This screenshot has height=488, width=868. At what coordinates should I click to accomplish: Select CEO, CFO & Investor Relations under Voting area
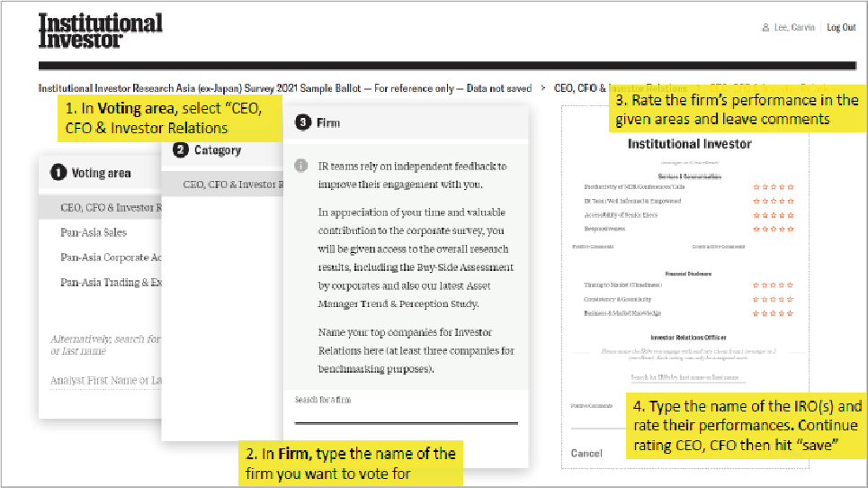click(100, 207)
